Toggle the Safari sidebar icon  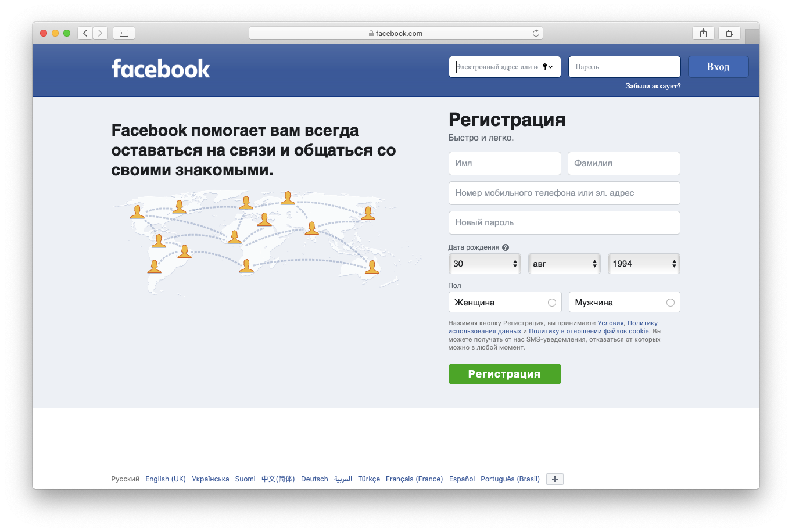point(124,33)
